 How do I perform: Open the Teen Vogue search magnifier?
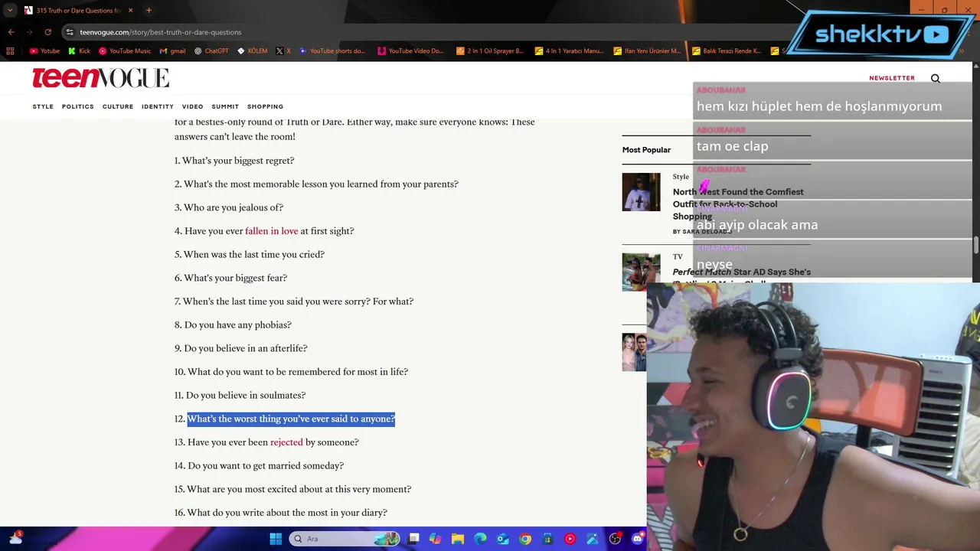tap(936, 78)
